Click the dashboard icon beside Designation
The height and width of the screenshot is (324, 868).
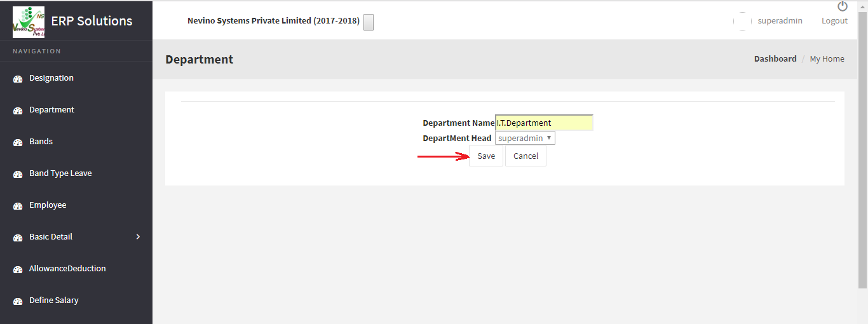coord(18,79)
